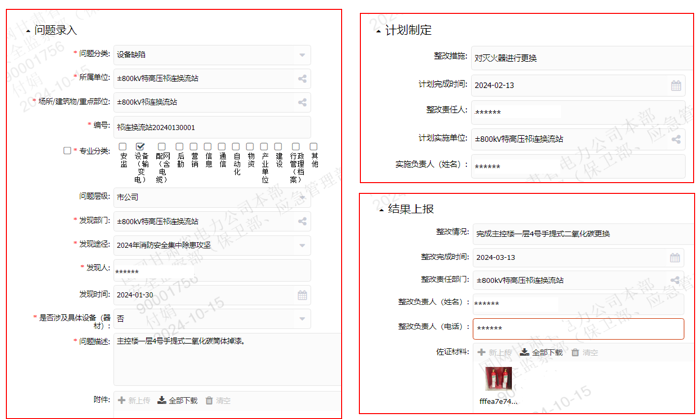Click the tree icon in 所属单位 field
696x419 pixels.
[302, 78]
